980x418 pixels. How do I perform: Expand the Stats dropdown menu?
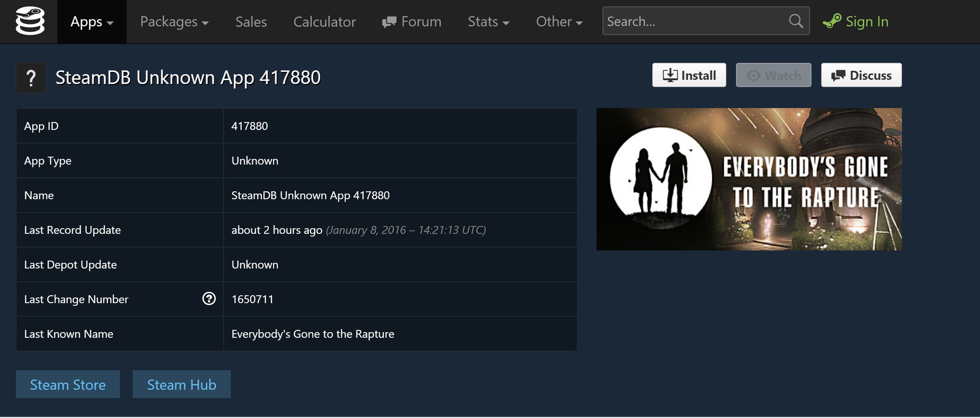[x=489, y=21]
